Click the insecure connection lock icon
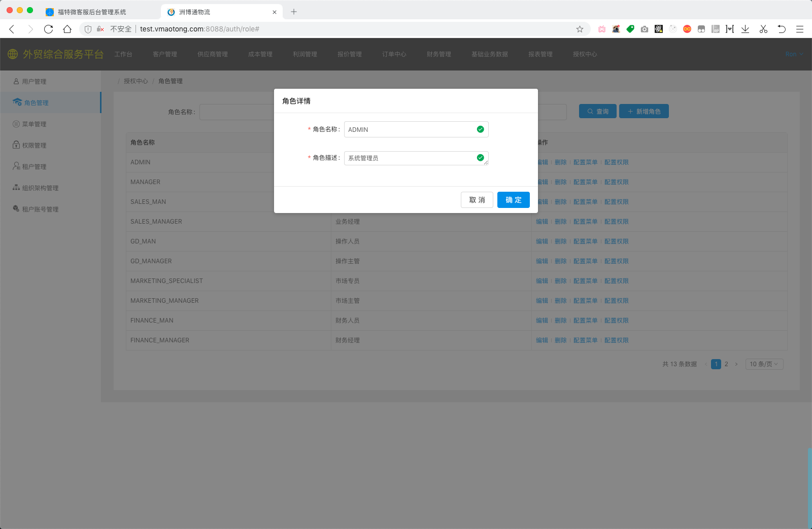The height and width of the screenshot is (529, 812). (100, 29)
